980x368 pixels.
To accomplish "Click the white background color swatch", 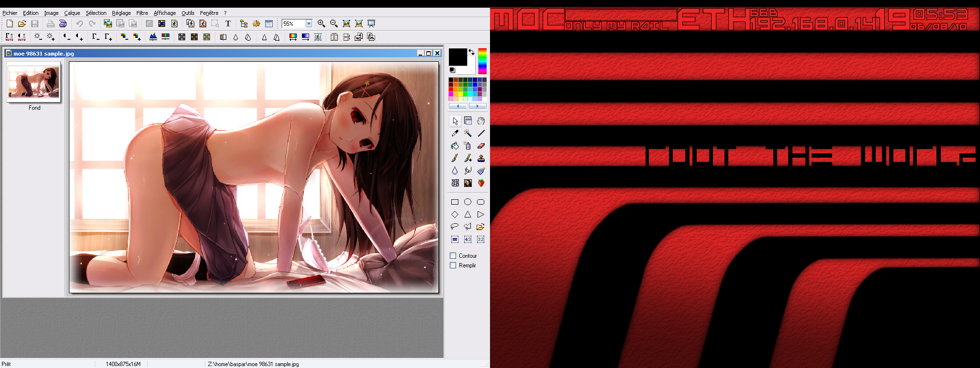I will (x=471, y=68).
